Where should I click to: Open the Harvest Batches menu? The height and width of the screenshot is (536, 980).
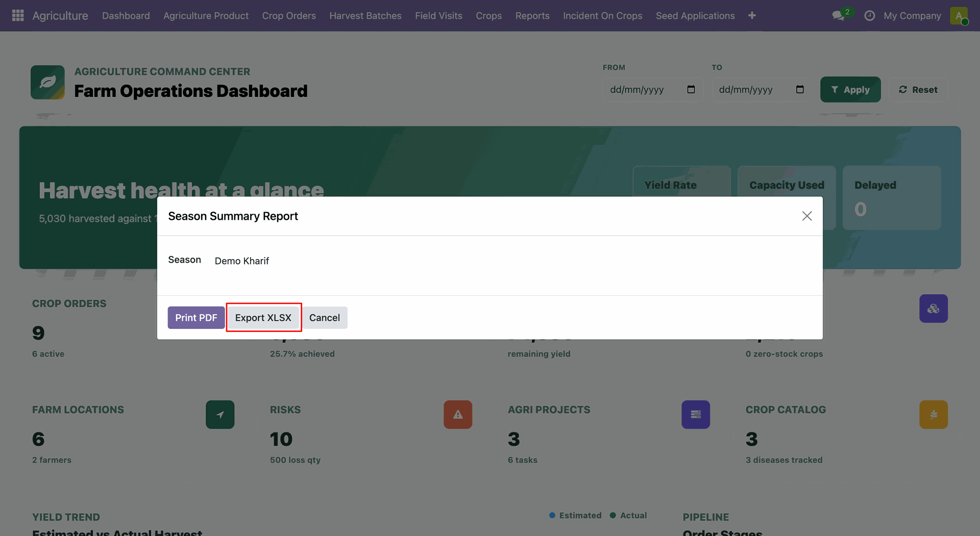click(365, 16)
